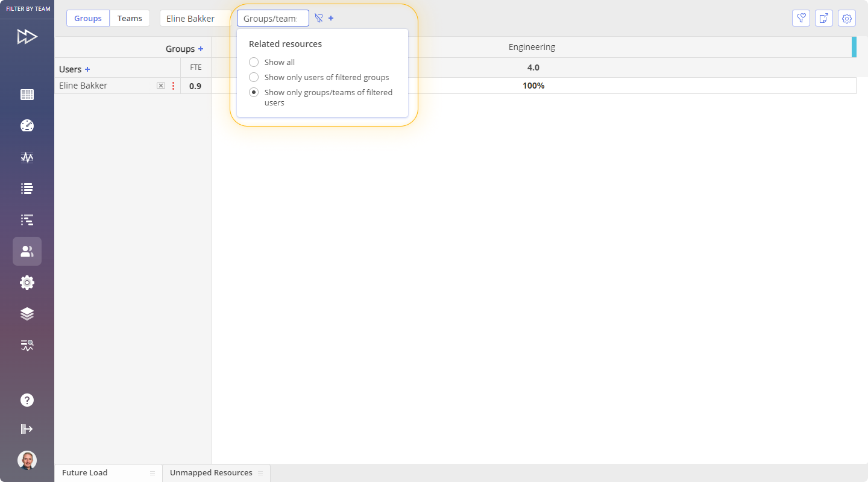Expand the Unmapped Resources panel handle
This screenshot has height=482, width=868.
pyautogui.click(x=260, y=473)
